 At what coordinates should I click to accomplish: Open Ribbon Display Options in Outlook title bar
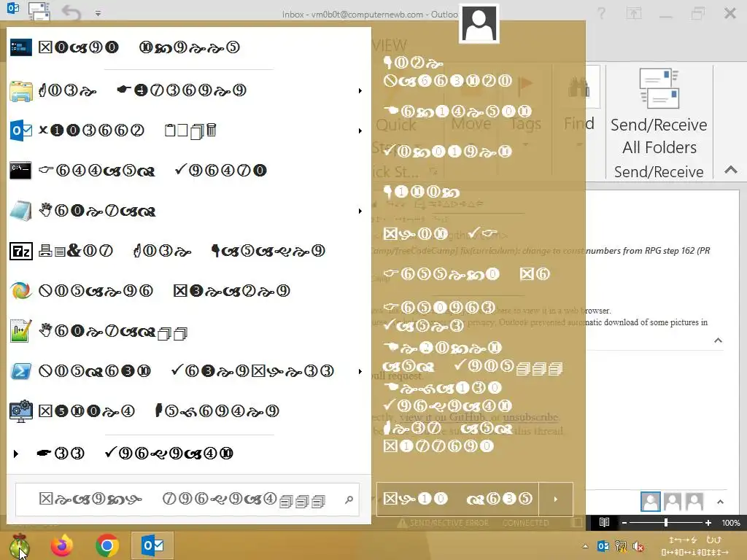point(634,13)
